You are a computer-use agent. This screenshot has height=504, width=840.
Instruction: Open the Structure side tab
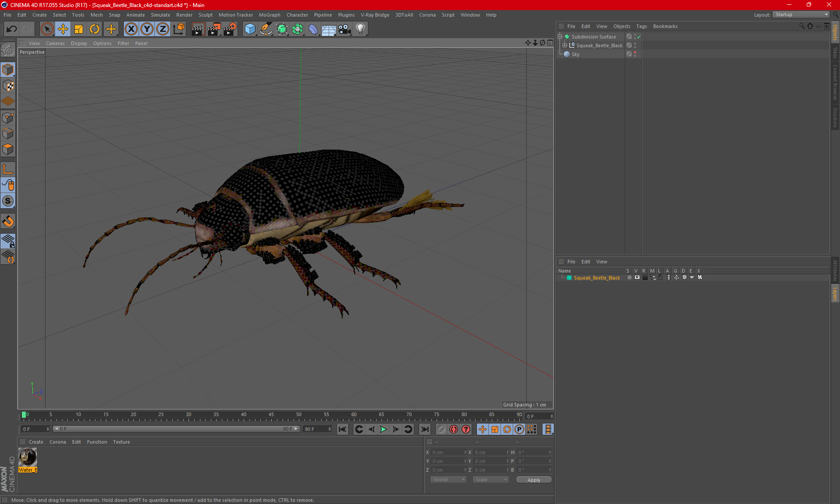(835, 117)
